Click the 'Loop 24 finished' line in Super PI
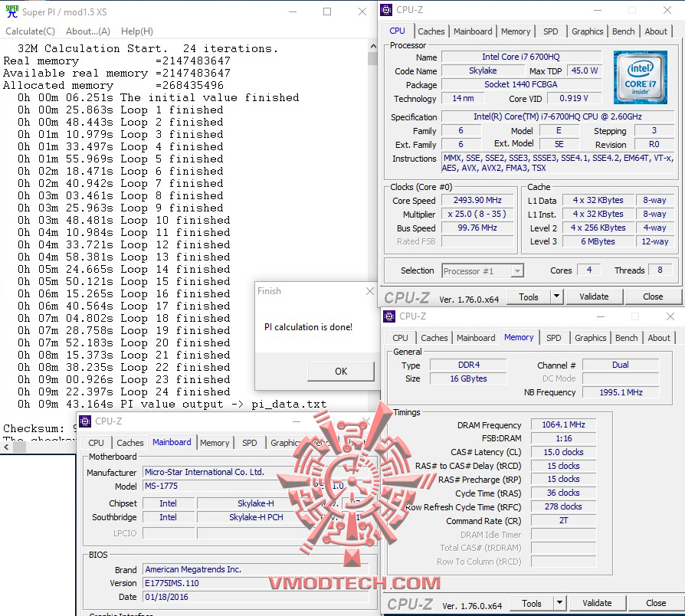Screen dimensions: 685x616 click(124, 392)
